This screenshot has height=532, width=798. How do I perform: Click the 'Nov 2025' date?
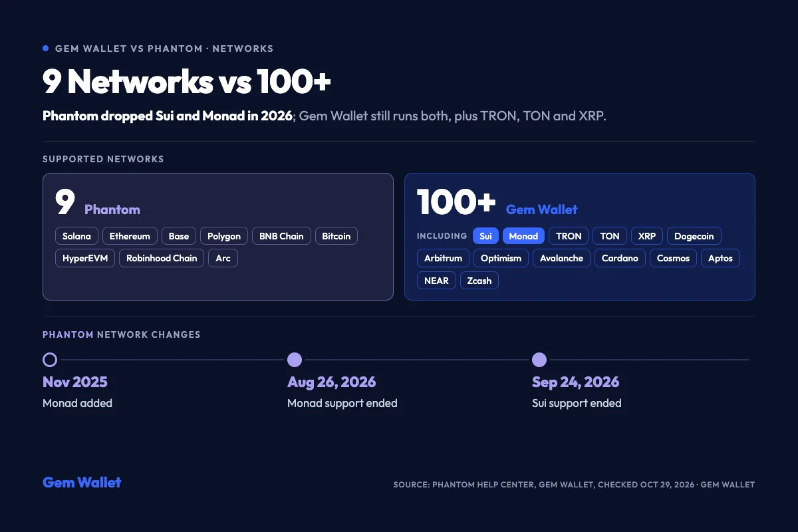(x=75, y=382)
